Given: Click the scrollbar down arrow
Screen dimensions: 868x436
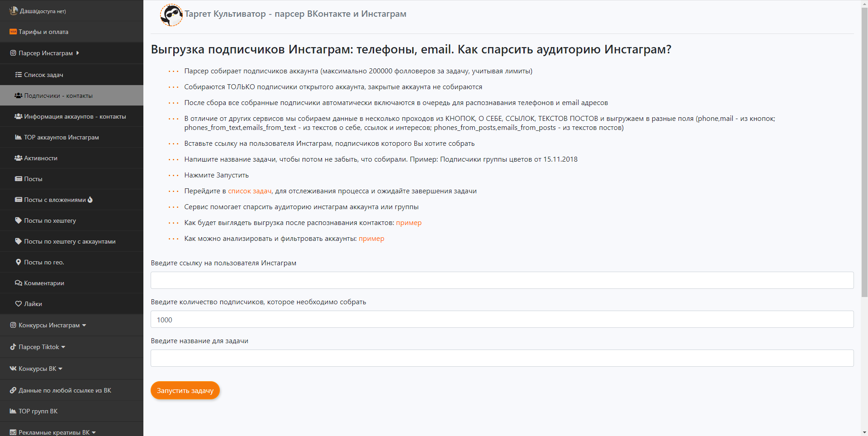Looking at the screenshot, I should coord(864,432).
